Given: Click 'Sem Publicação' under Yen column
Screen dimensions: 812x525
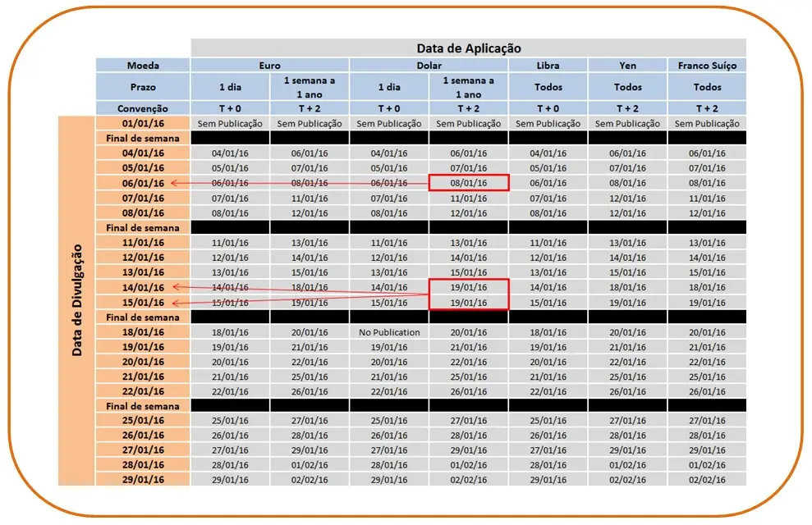Looking at the screenshot, I should tap(627, 123).
